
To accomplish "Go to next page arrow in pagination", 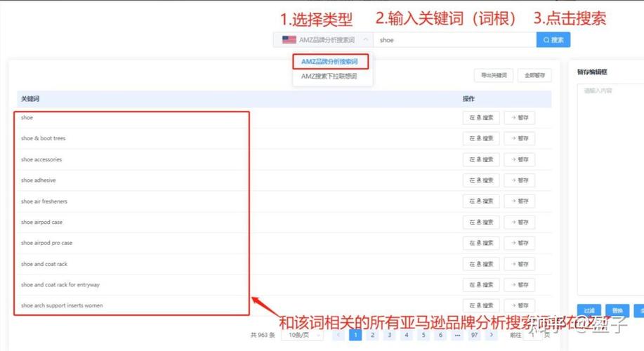I will [x=491, y=335].
